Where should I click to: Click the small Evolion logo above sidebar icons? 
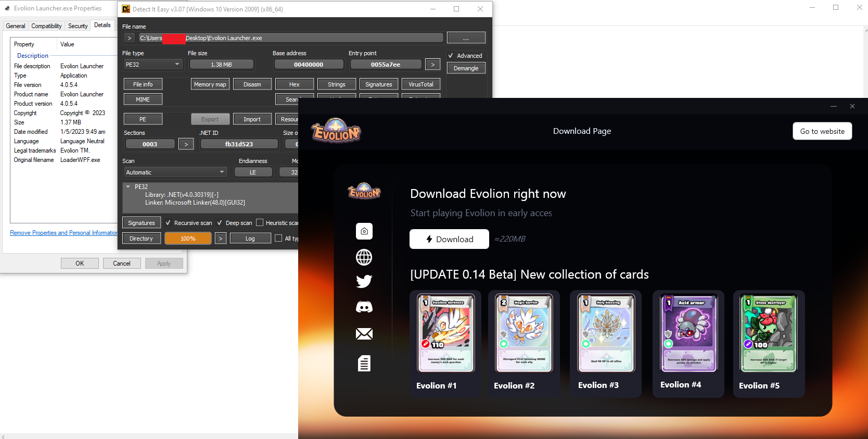click(x=364, y=191)
